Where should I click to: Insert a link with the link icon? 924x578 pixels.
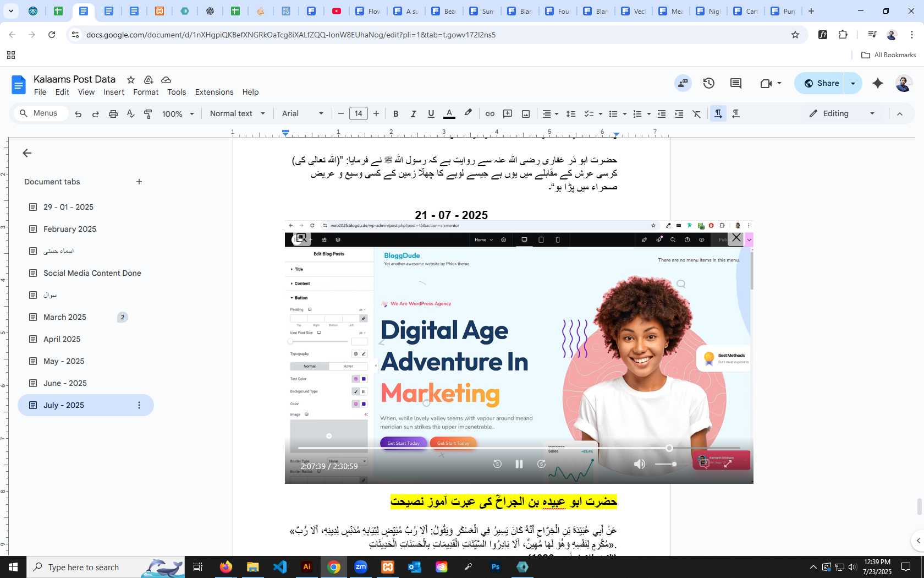490,114
